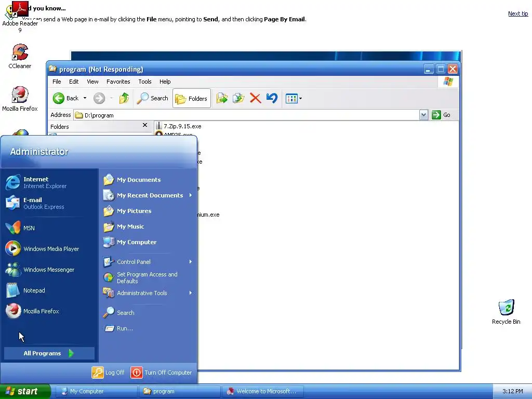Click the Start button
The height and width of the screenshot is (399, 532).
(x=25, y=391)
